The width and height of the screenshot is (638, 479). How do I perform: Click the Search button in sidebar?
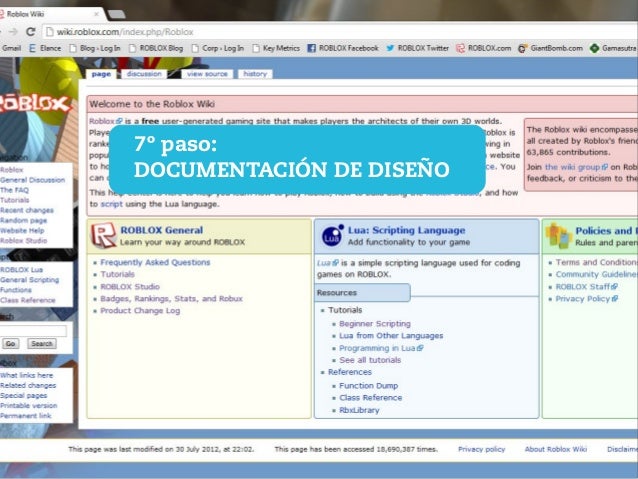pos(42,344)
